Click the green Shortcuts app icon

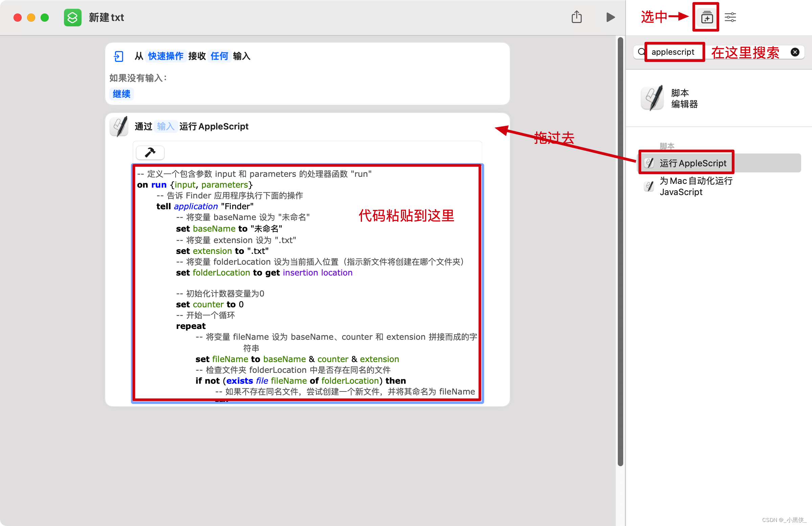pyautogui.click(x=72, y=17)
